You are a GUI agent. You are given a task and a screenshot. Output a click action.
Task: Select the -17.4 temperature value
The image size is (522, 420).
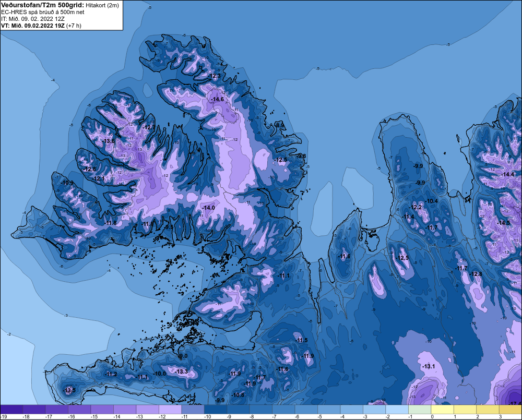point(515,403)
